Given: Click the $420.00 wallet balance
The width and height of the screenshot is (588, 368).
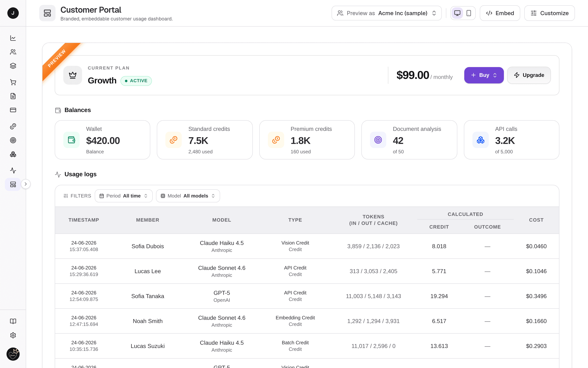Looking at the screenshot, I should 103,141.
